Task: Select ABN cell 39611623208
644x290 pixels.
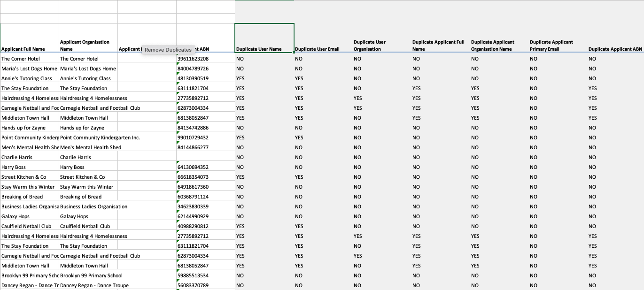Action: tap(205, 59)
